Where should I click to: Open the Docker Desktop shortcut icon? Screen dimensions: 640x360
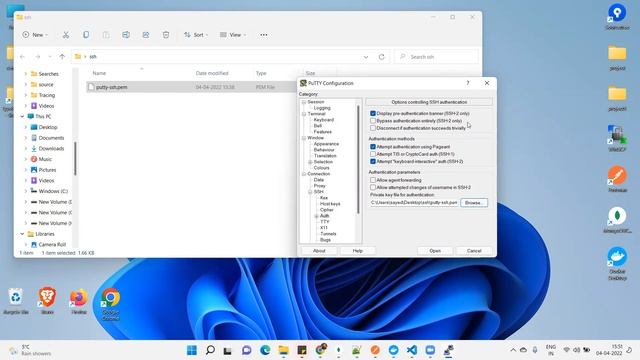click(x=617, y=263)
